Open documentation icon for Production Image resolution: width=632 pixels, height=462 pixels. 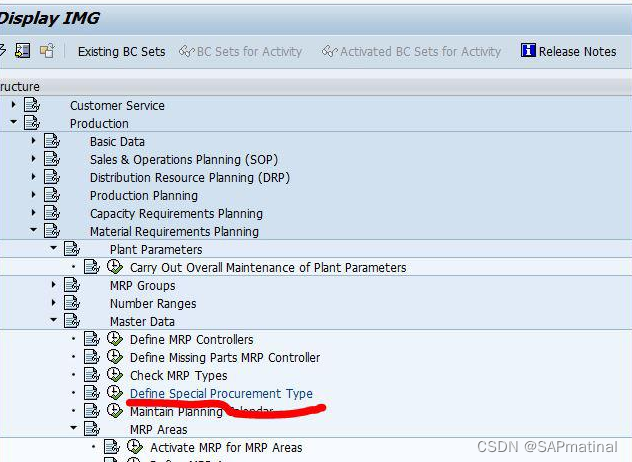(x=32, y=123)
